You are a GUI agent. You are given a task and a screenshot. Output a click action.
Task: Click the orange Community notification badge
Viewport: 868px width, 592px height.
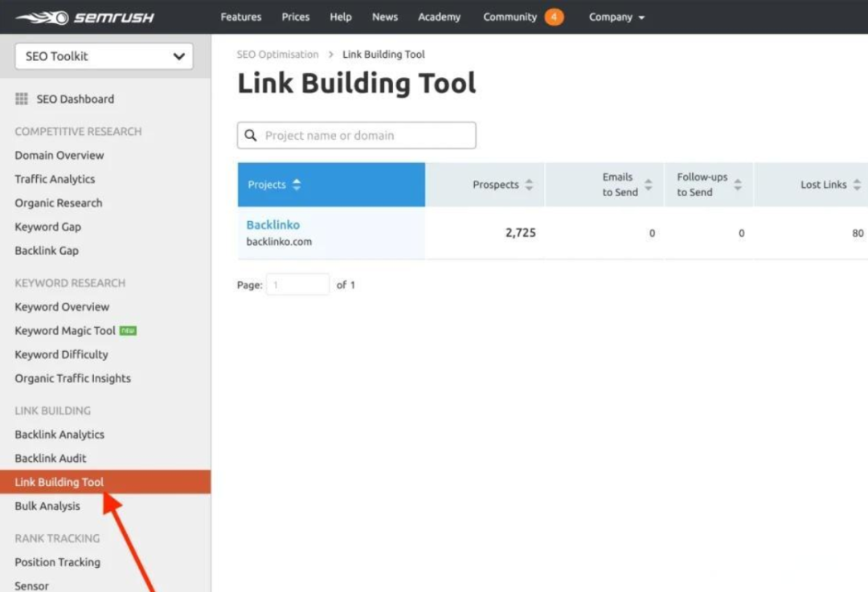point(553,17)
